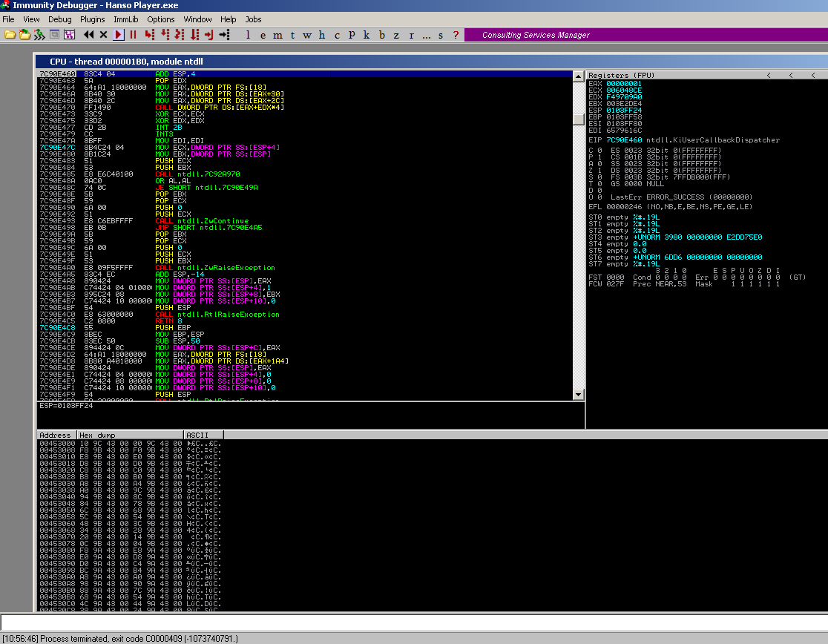Click disassembly scrollbar up arrow

pos(578,76)
